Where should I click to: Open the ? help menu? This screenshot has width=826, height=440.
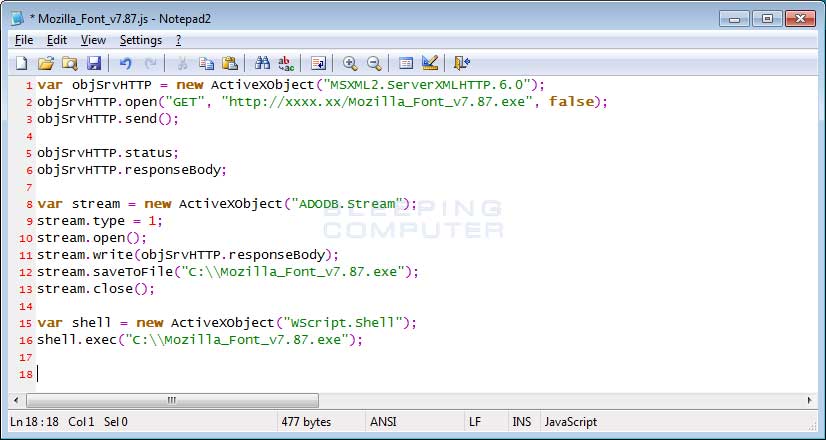tap(179, 40)
